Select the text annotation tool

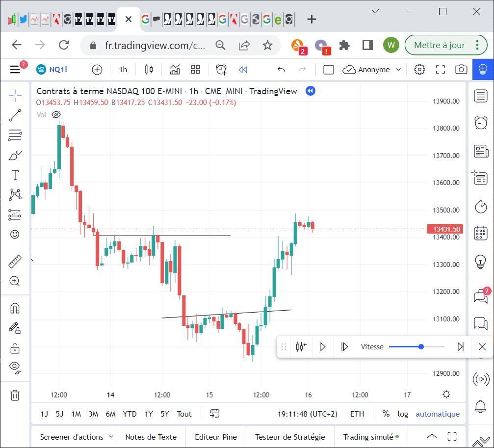[15, 175]
